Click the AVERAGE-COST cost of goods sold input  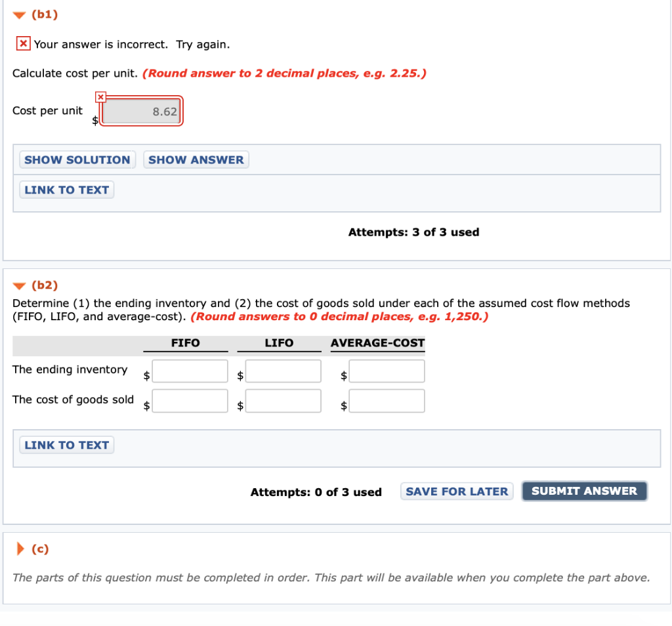click(387, 400)
